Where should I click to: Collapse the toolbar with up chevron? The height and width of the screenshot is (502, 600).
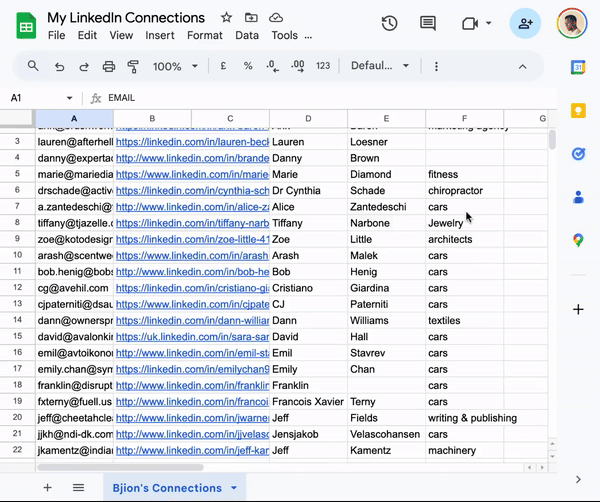pos(522,67)
